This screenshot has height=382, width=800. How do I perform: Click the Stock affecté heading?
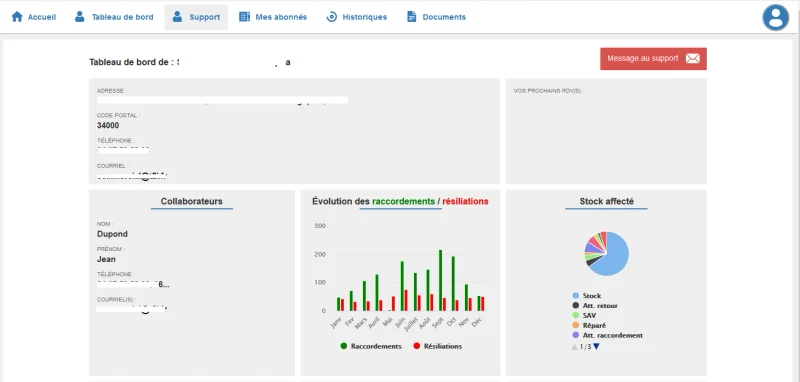click(x=607, y=201)
